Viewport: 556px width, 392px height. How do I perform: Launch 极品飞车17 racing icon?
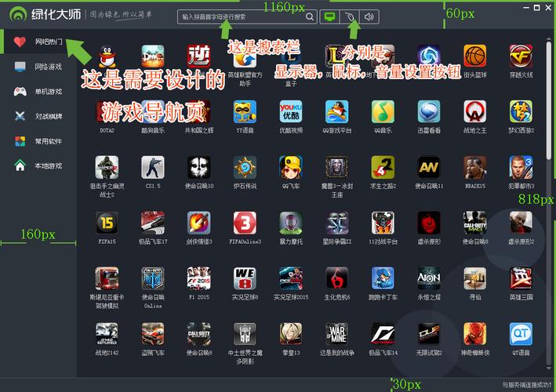click(153, 223)
